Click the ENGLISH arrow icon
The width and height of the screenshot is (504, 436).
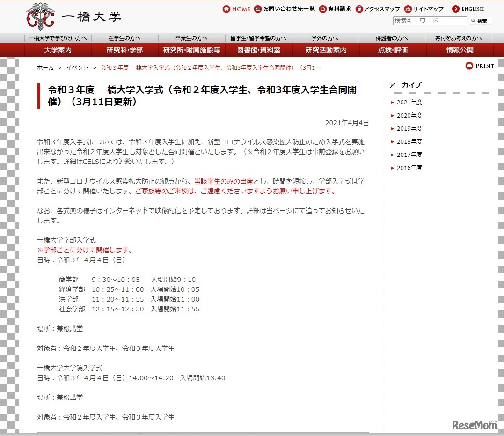(x=455, y=9)
